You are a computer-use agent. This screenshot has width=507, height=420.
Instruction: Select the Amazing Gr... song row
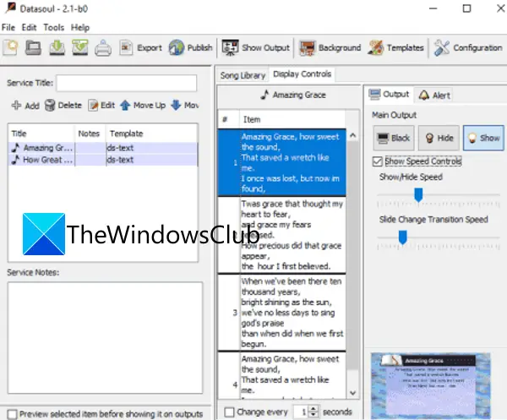(103, 148)
